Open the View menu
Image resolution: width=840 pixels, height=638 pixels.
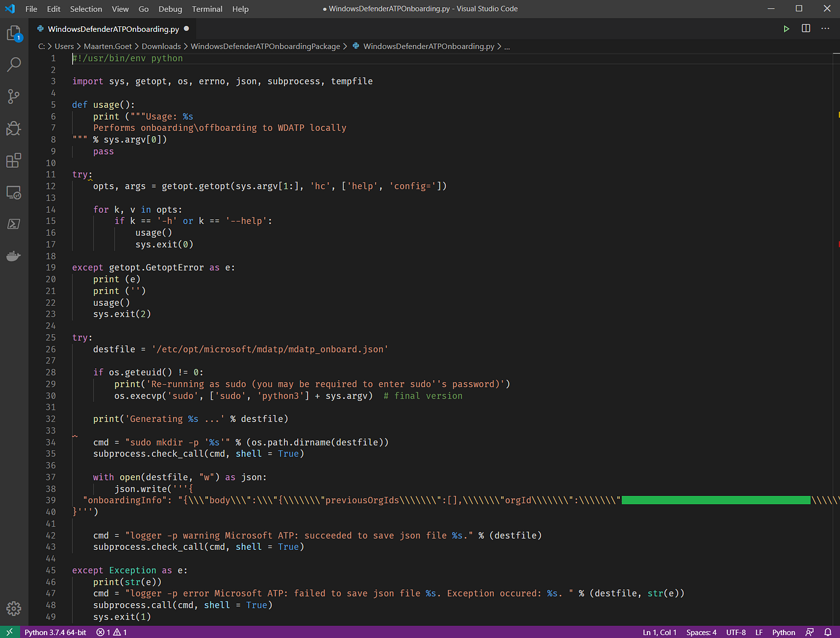click(x=120, y=9)
